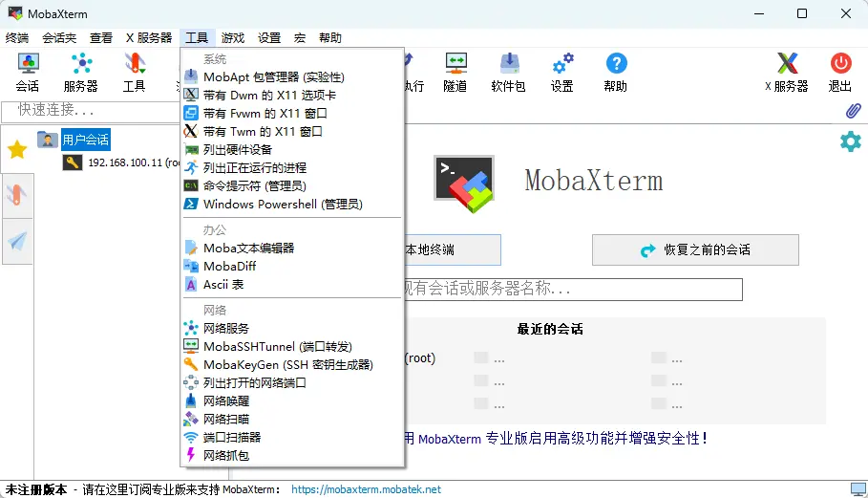Click the 恢复之前的会话 button
This screenshot has width=868, height=498.
695,249
